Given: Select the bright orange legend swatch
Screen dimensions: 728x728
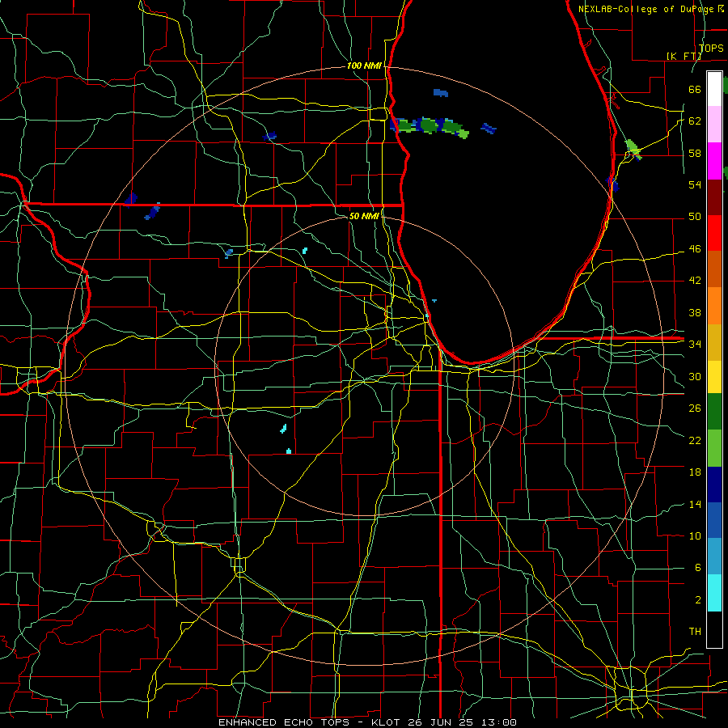Looking at the screenshot, I should point(714,305).
